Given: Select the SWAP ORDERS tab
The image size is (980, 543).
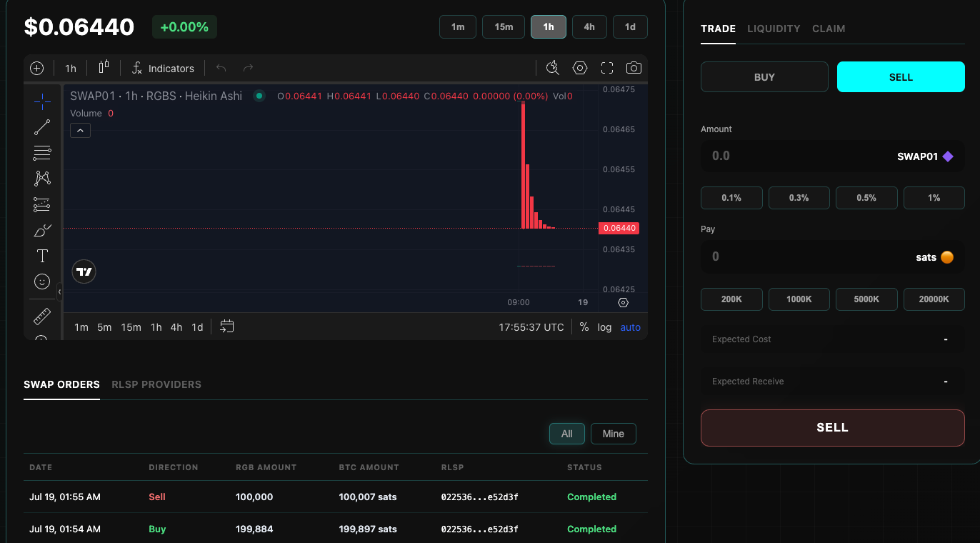Looking at the screenshot, I should (x=61, y=384).
